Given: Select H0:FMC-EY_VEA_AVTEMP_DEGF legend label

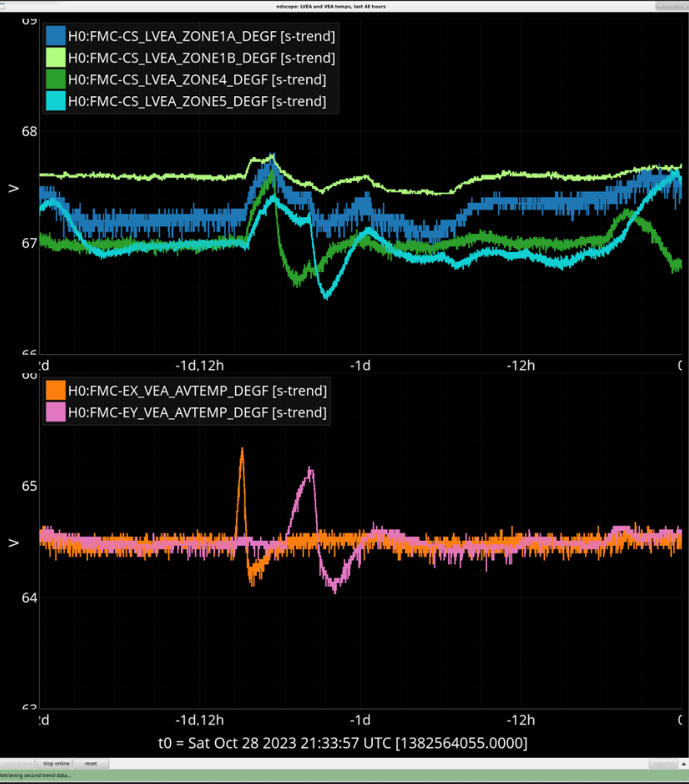Looking at the screenshot, I should point(197,412).
